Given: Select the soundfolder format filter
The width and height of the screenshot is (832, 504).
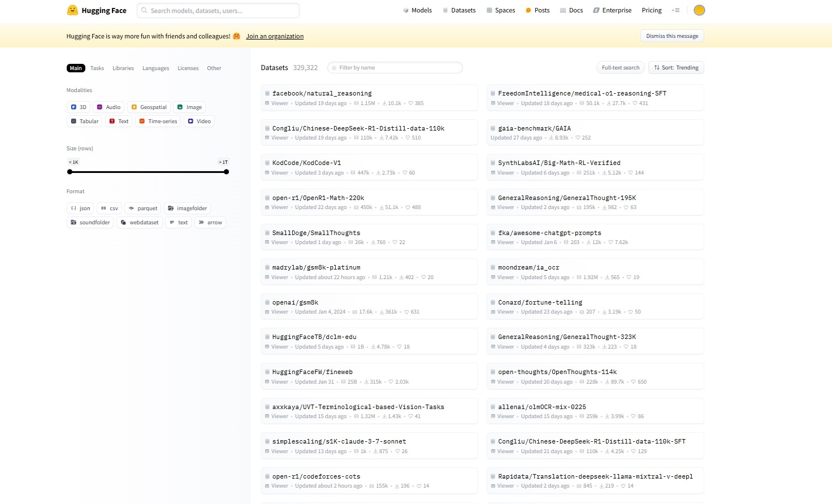Looking at the screenshot, I should click(90, 222).
